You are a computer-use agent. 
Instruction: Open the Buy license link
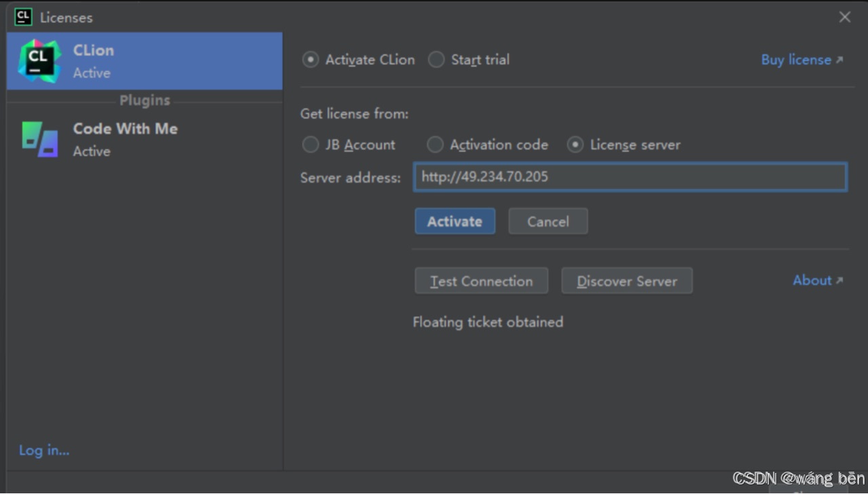802,60
